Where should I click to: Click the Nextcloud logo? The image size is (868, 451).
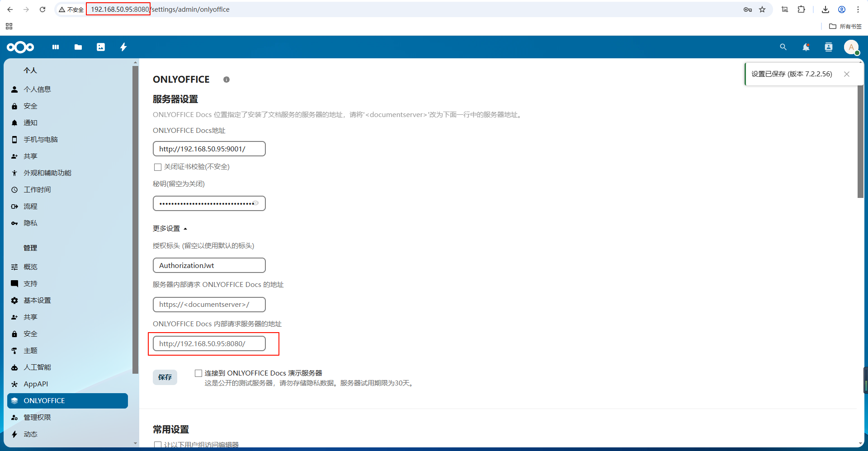click(20, 47)
